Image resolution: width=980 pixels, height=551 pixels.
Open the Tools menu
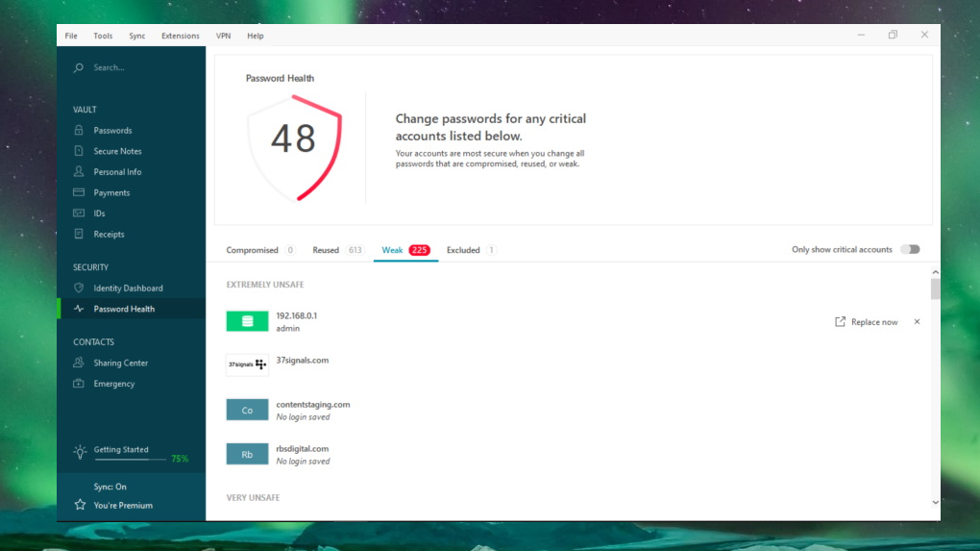(103, 36)
